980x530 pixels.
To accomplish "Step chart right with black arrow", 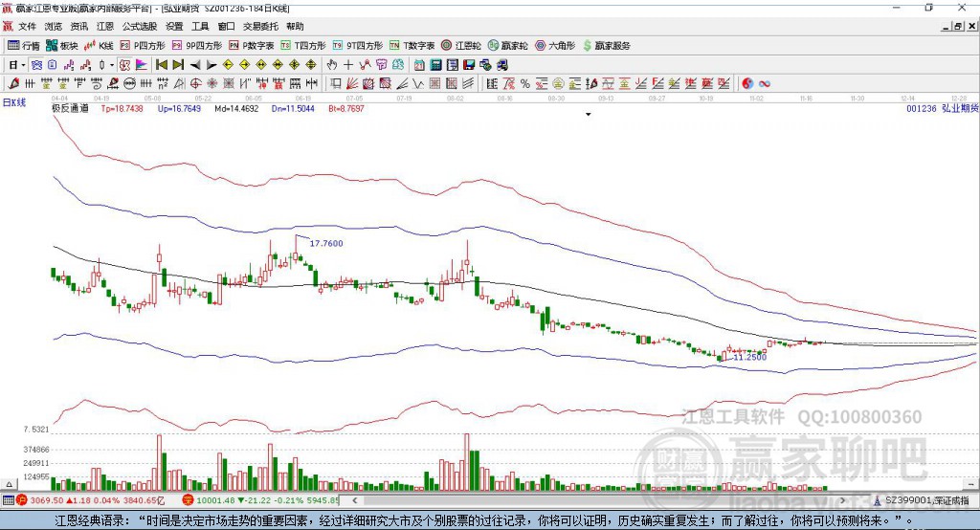I will coord(212,64).
